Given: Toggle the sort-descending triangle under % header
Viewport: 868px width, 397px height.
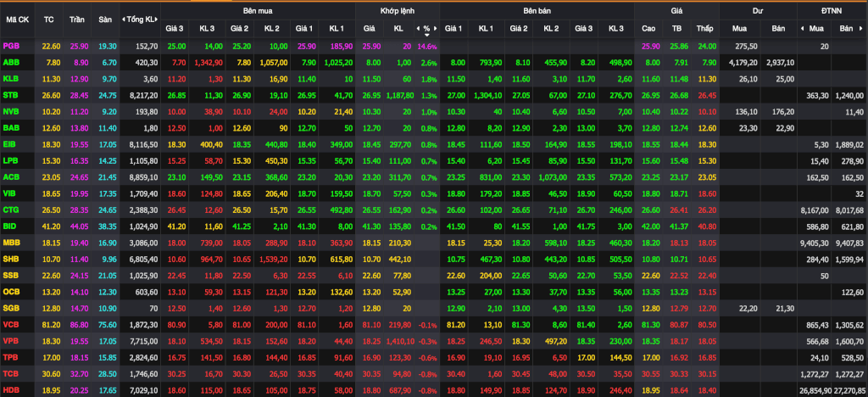Looking at the screenshot, I should point(427,35).
